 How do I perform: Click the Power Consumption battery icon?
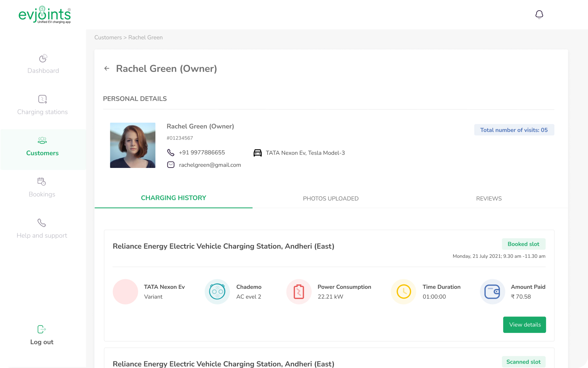[x=299, y=292]
